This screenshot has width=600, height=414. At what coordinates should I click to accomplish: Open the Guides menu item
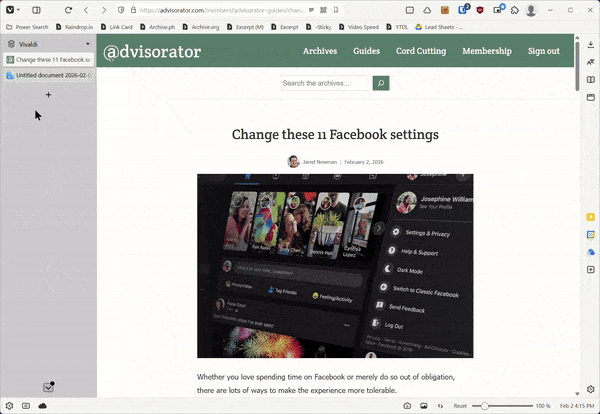click(x=366, y=51)
